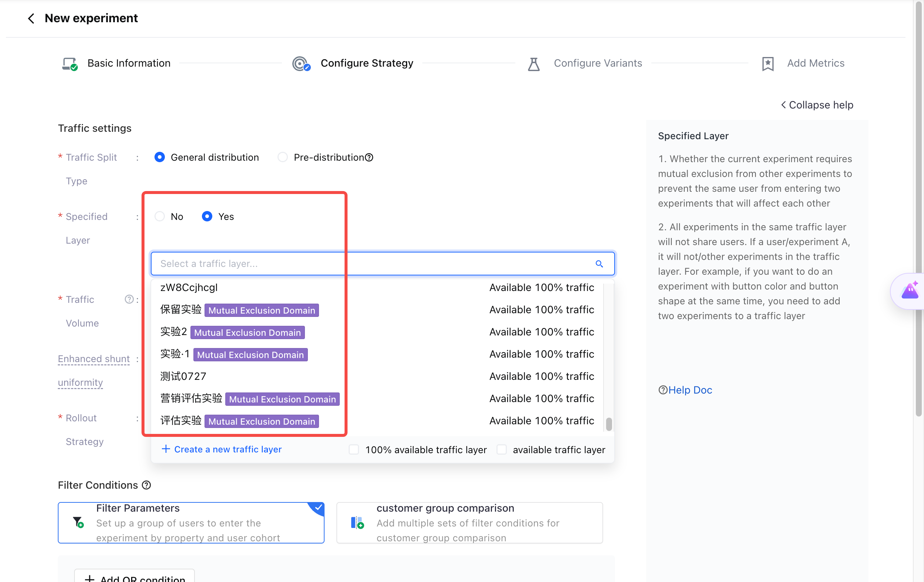Select the Pre-distribution radio button
Screen dimensions: 924x582
(282, 157)
